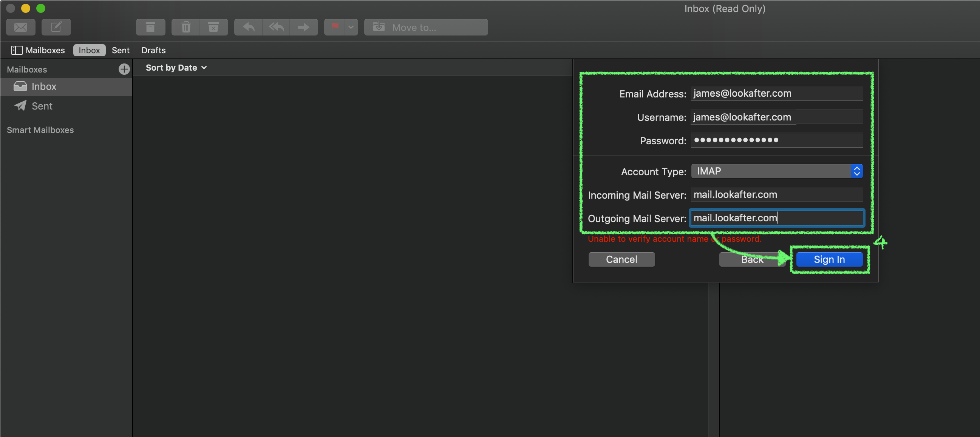Click the Sign In button
The height and width of the screenshot is (437, 980).
point(829,259)
